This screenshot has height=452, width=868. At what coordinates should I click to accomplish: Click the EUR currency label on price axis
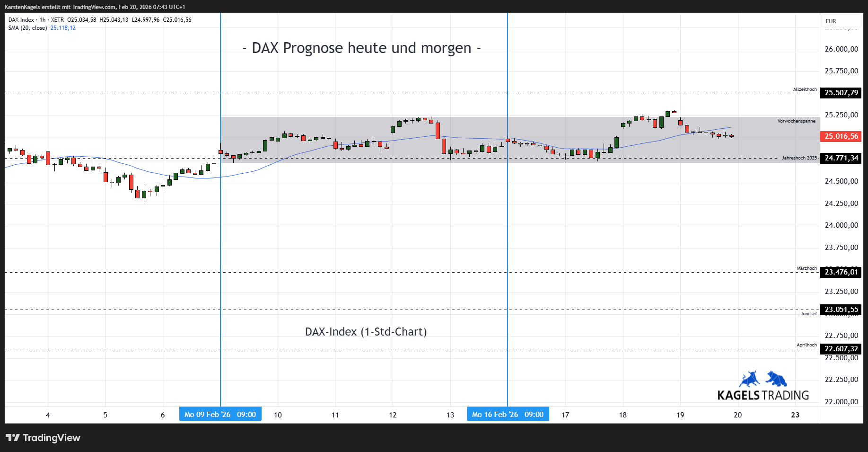831,21
